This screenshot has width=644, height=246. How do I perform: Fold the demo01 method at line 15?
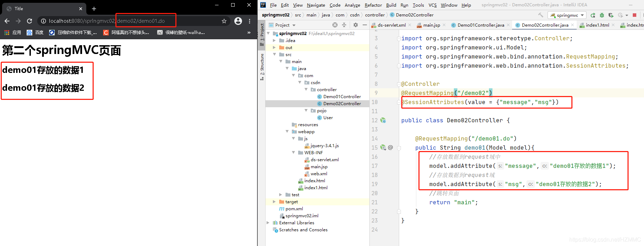pos(399,148)
